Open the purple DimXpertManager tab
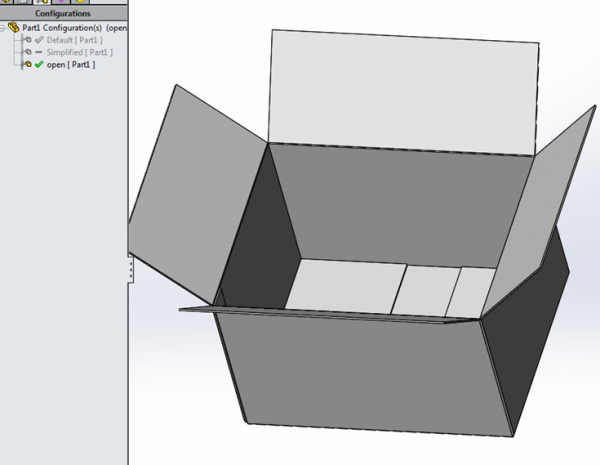Screen dimensions: 600x465 pyautogui.click(x=63, y=2)
